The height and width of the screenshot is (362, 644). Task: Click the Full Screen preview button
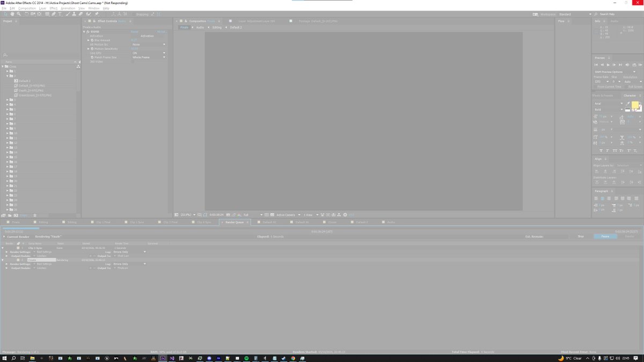(635, 87)
